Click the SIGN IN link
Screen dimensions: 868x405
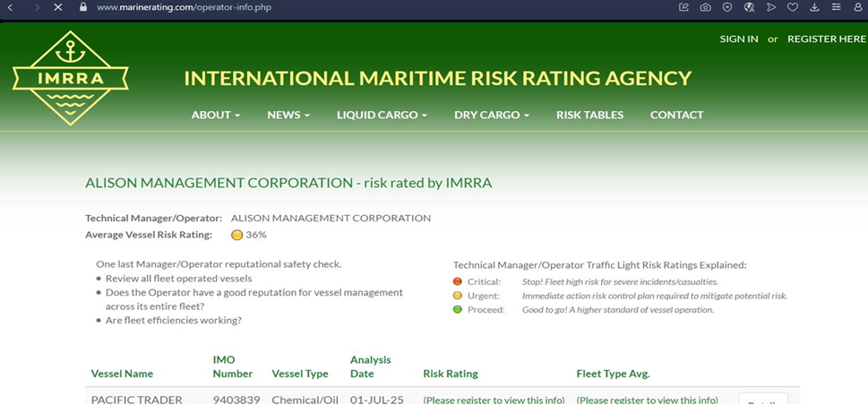(x=739, y=39)
